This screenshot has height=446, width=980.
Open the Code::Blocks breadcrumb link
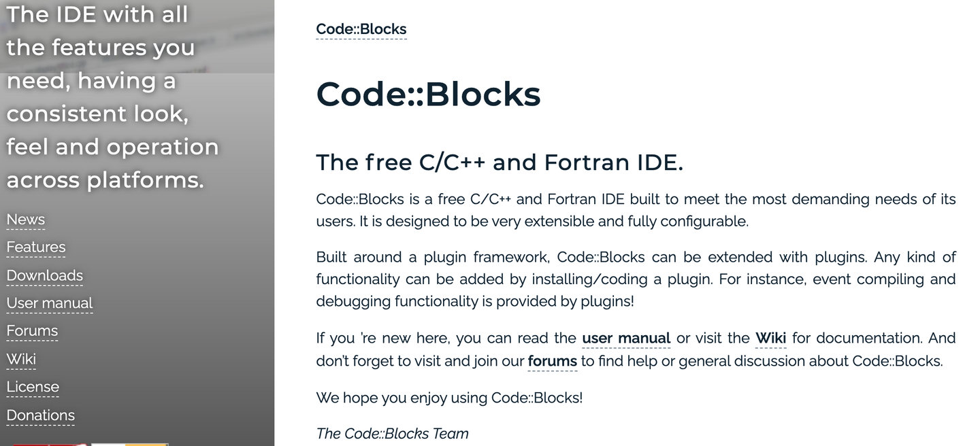(x=361, y=29)
